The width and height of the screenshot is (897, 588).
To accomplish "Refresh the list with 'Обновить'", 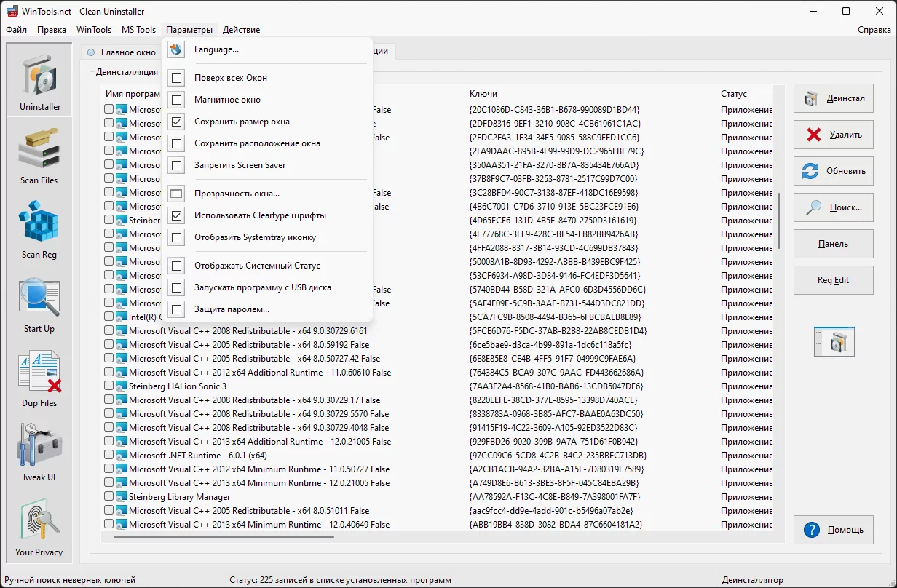I will click(834, 171).
